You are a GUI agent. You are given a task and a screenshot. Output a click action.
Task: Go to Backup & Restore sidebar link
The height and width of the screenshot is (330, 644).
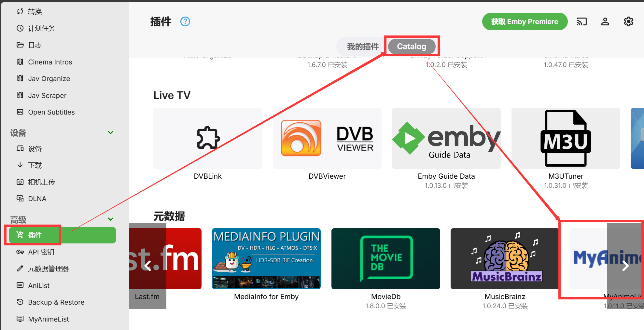tap(56, 302)
